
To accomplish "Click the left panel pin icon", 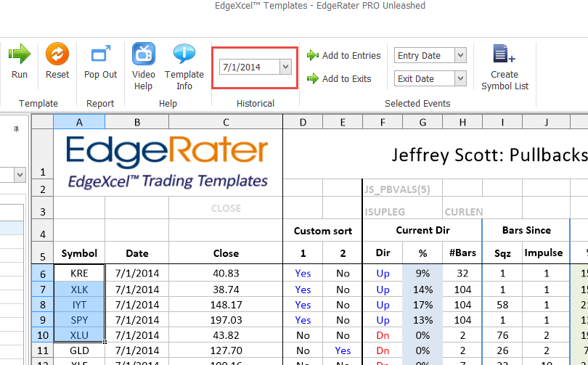I will tap(16, 129).
